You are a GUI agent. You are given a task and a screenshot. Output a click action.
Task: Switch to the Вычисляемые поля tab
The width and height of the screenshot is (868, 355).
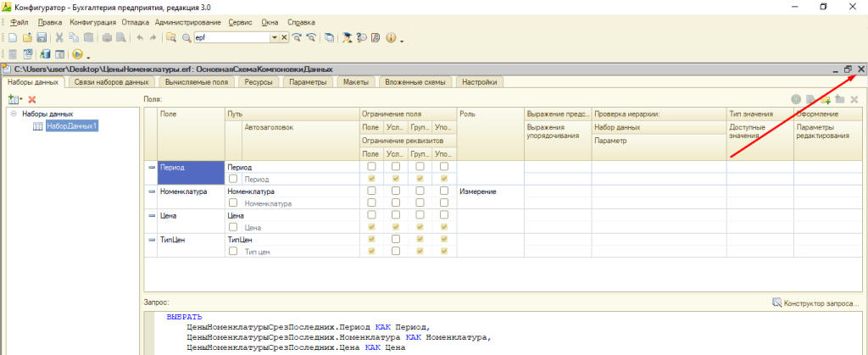197,82
